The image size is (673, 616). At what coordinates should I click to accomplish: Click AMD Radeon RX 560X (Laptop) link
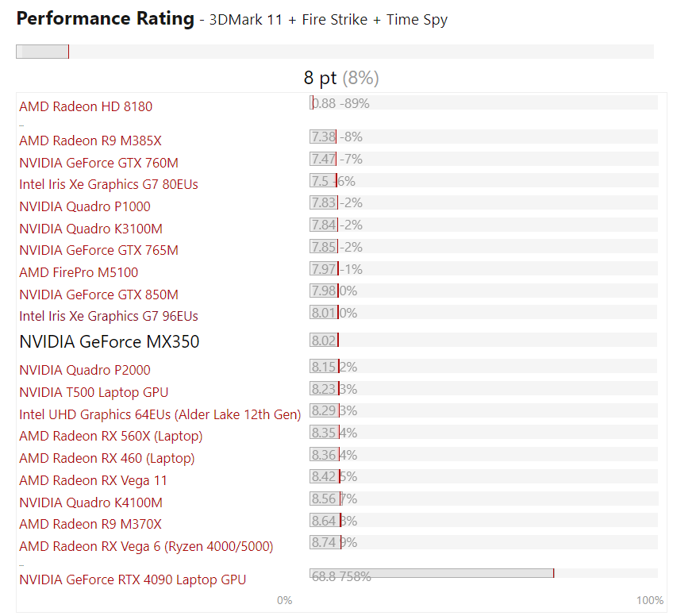pyautogui.click(x=111, y=436)
